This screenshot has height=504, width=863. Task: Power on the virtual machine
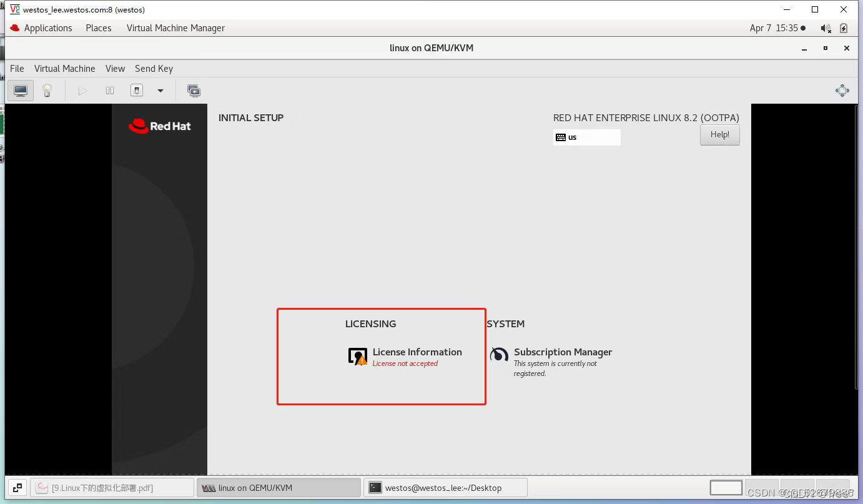(82, 91)
